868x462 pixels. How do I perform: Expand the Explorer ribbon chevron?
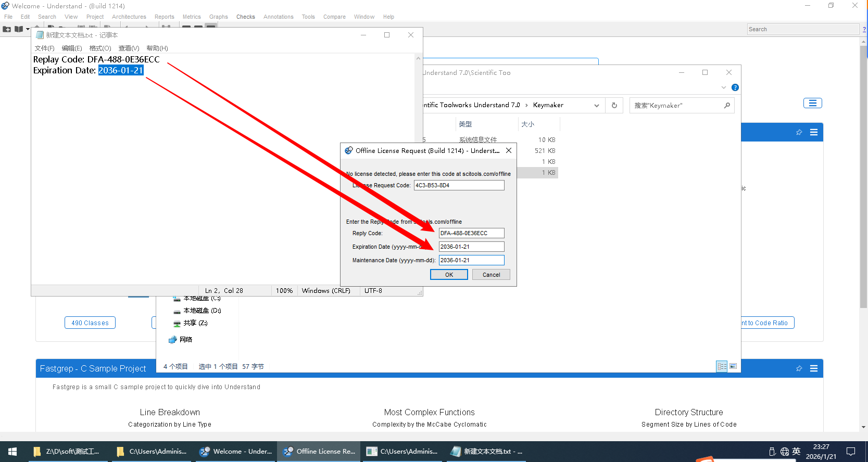724,87
